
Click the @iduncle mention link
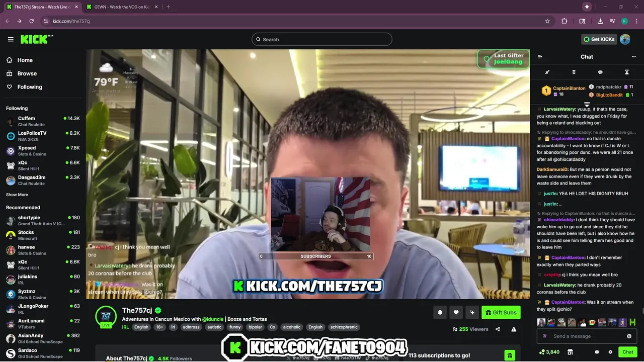213,319
